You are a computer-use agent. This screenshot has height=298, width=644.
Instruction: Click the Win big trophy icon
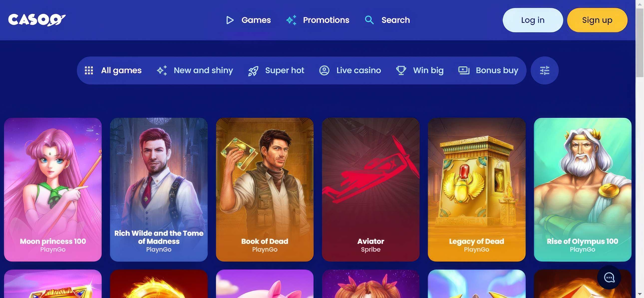pyautogui.click(x=401, y=70)
